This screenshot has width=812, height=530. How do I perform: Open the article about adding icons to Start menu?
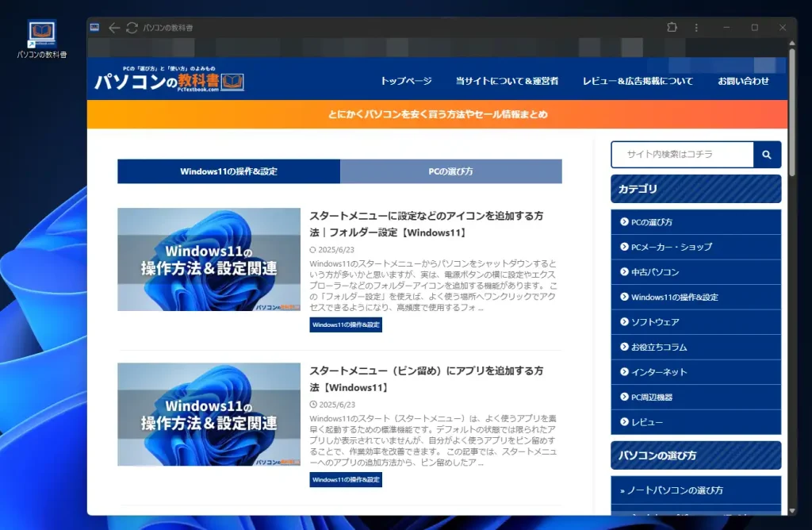click(x=427, y=225)
